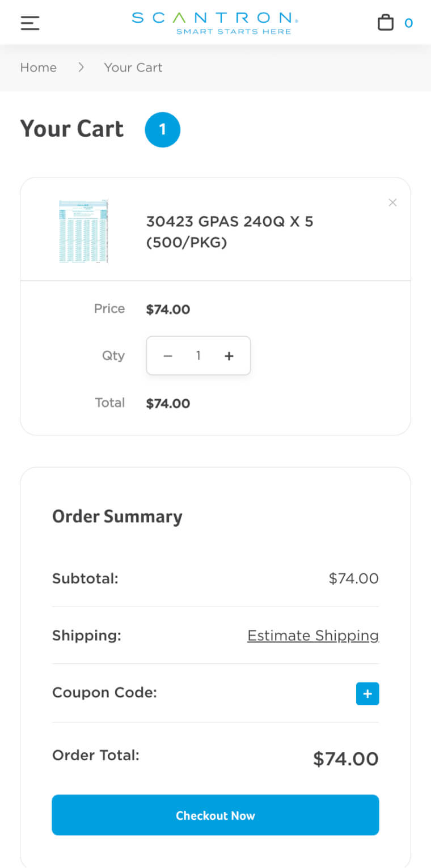Increase quantity with the plus button
Image resolution: width=431 pixels, height=868 pixels.
(229, 356)
